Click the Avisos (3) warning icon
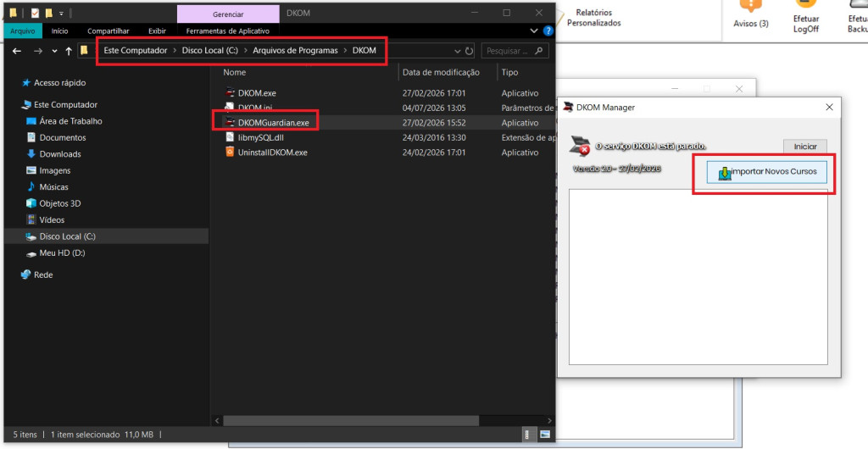Screen dimensions: 868x449 coord(751,6)
